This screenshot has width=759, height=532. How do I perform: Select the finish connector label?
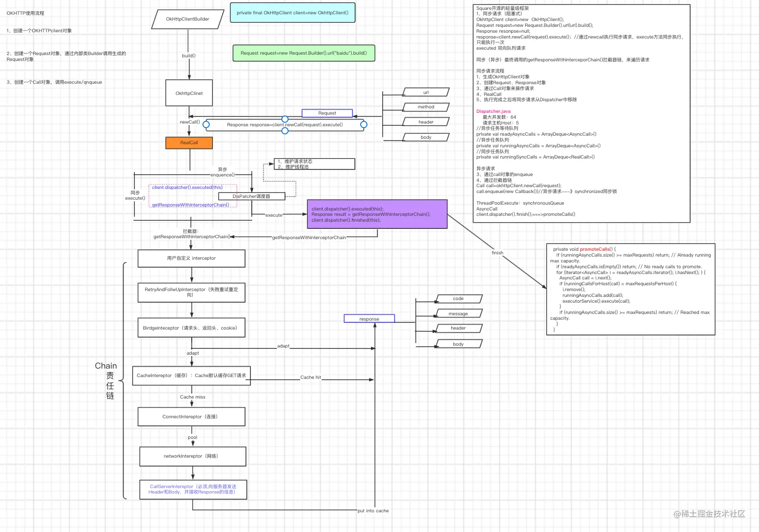[x=497, y=253]
